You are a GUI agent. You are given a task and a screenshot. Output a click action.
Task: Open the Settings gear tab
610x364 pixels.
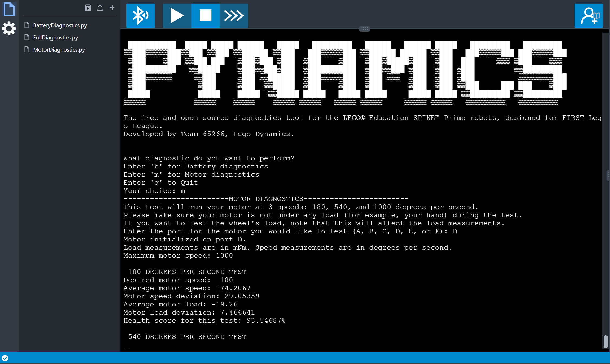(x=9, y=28)
